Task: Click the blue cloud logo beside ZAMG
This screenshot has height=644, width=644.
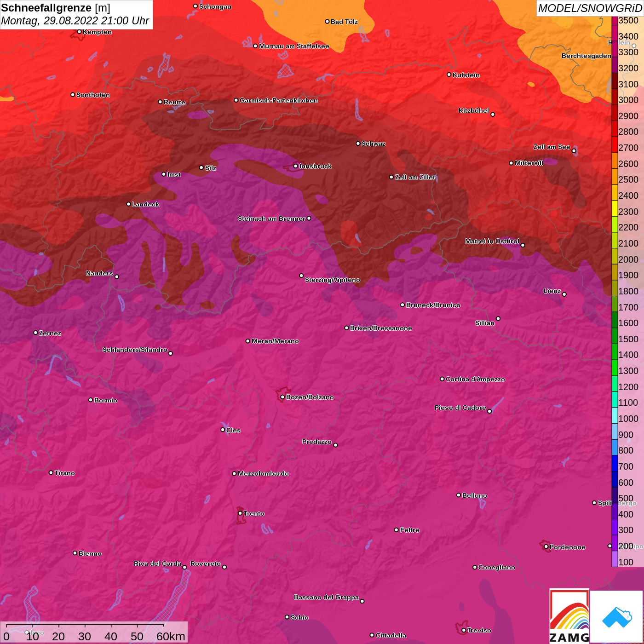Action: tap(616, 617)
